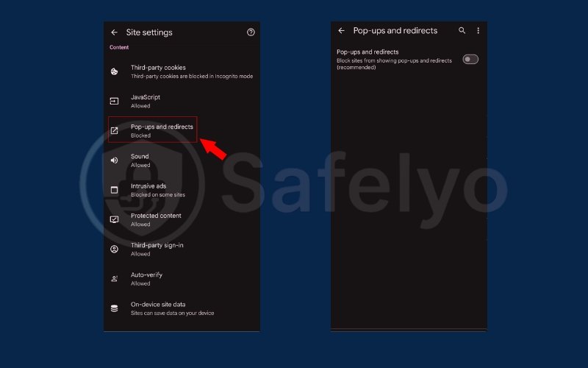The image size is (588, 368).
Task: Click the On-device site data storage icon
Action: pyautogui.click(x=115, y=308)
